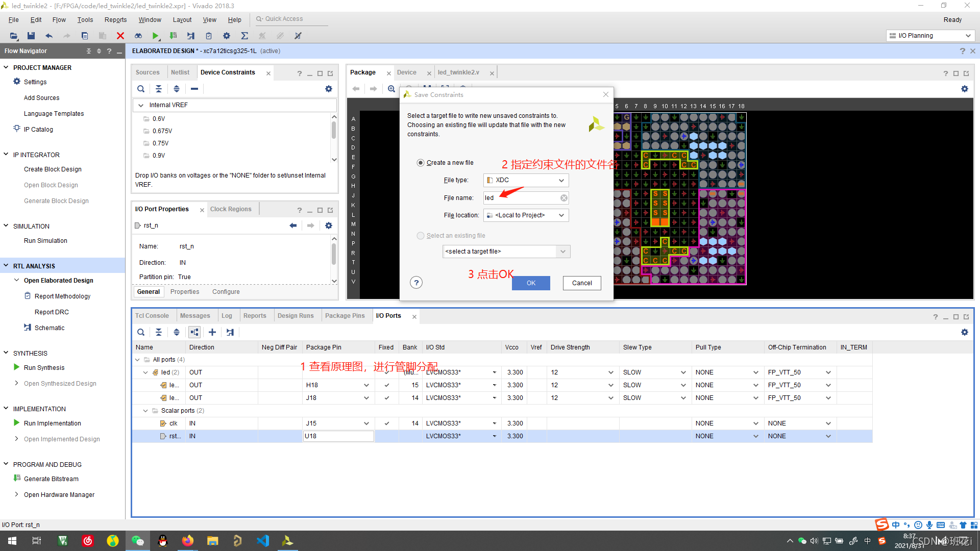Toggle Fixed checkbox for clk port
Screen dimensions: 980x551
387,423
